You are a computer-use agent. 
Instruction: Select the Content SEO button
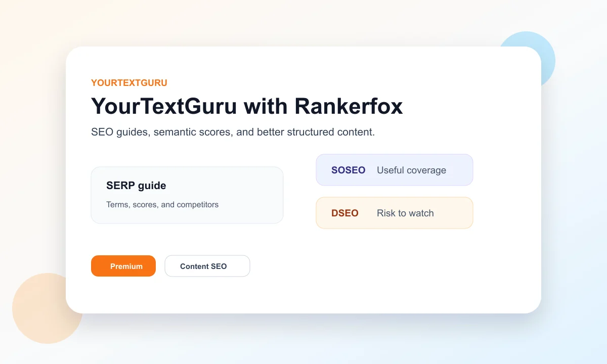pos(207,266)
